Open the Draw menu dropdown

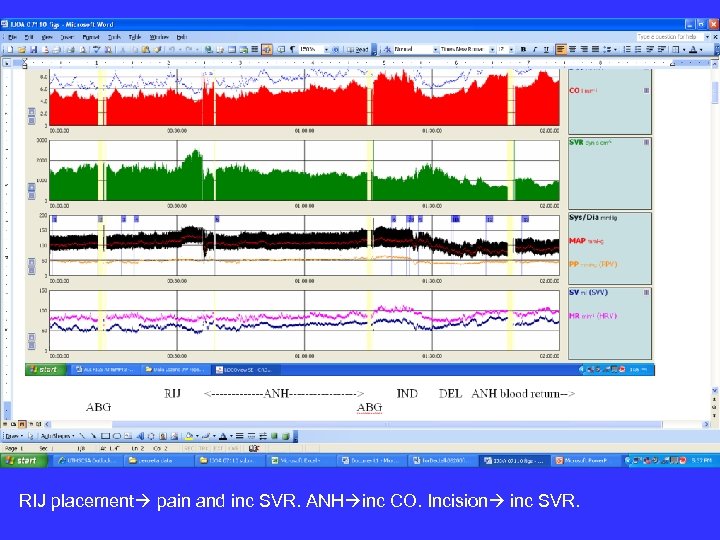point(12,436)
